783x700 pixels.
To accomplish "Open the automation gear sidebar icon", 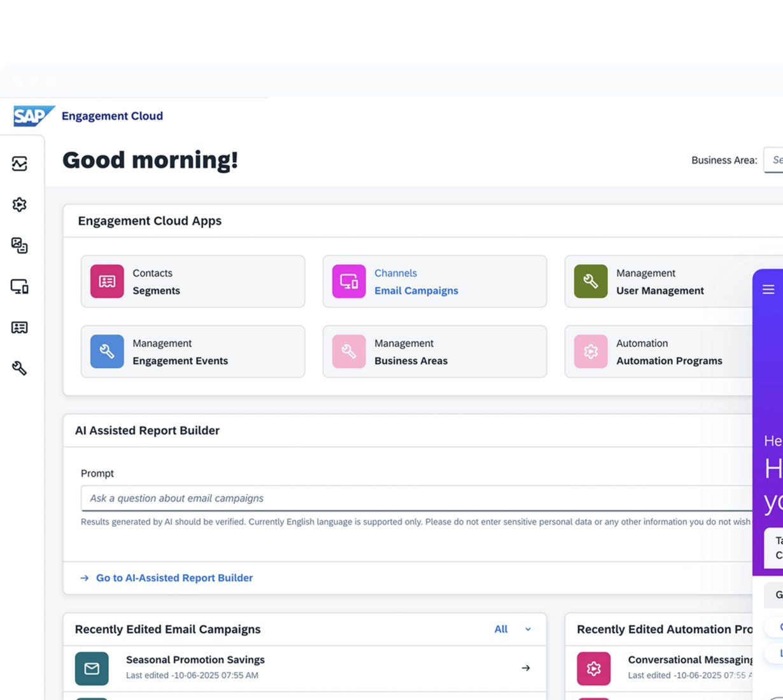I will point(20,204).
